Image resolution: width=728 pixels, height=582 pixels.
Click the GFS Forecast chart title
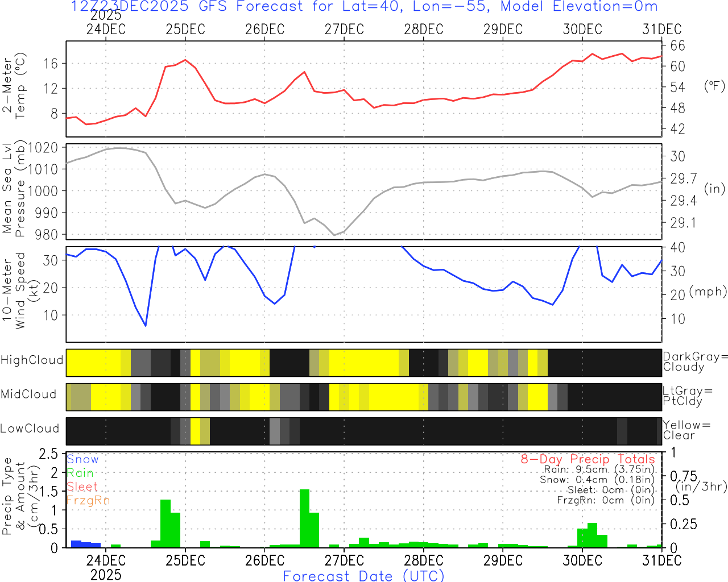(364, 7)
